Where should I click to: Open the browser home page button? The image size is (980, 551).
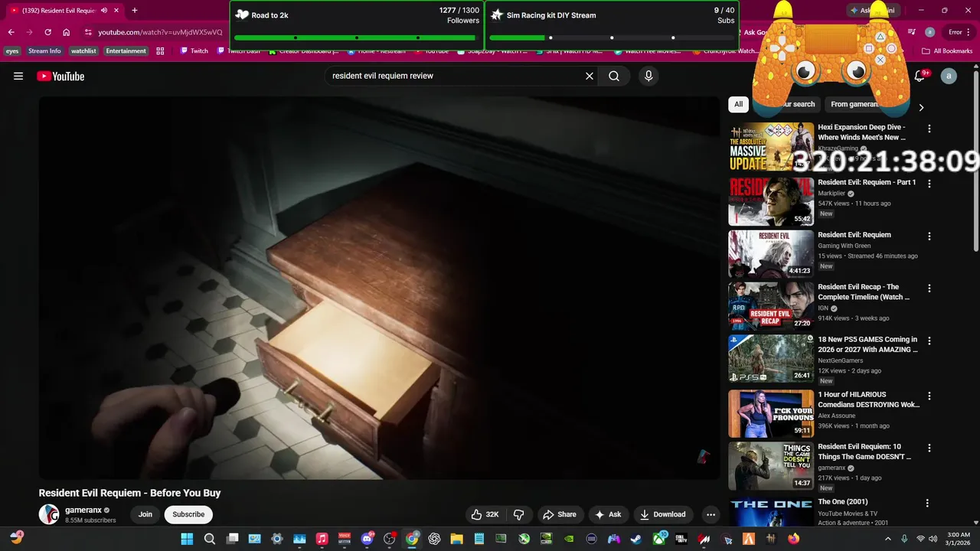point(67,32)
